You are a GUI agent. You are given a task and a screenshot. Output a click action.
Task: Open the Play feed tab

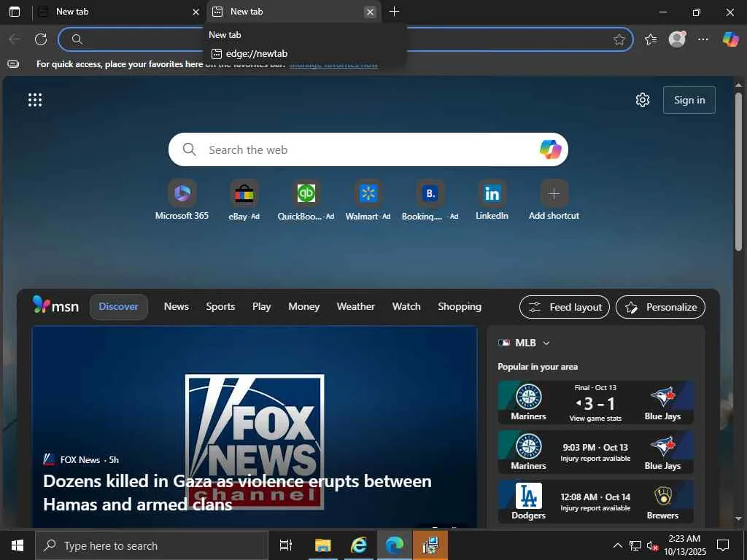click(262, 307)
